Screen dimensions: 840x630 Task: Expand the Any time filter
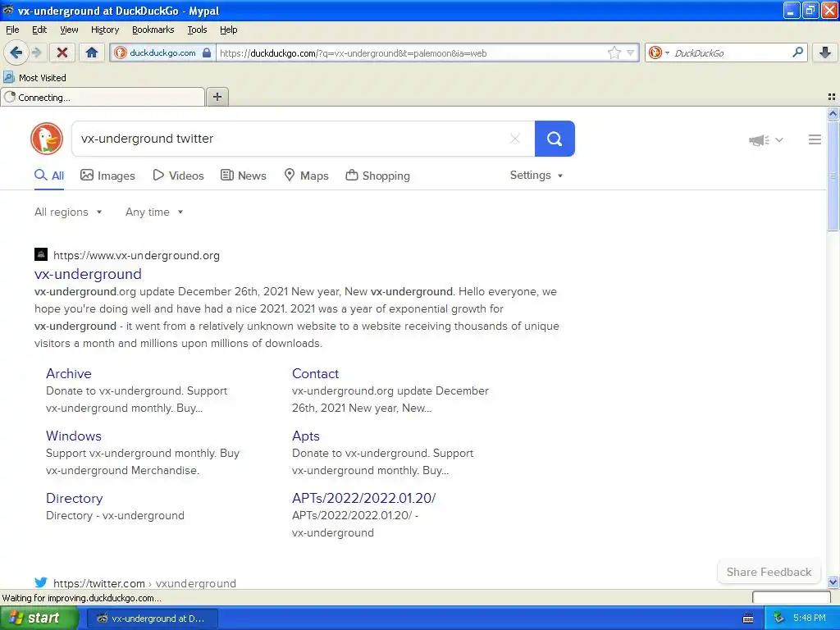[154, 212]
